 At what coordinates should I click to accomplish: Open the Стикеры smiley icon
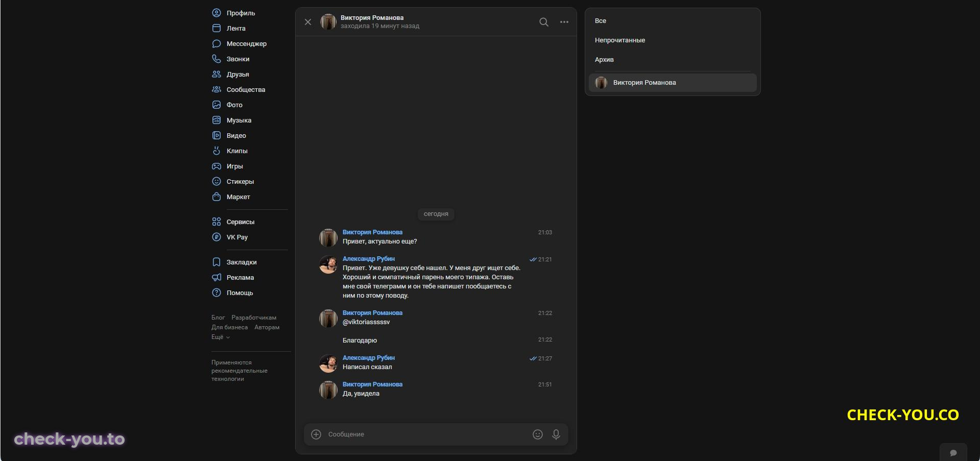tap(217, 181)
